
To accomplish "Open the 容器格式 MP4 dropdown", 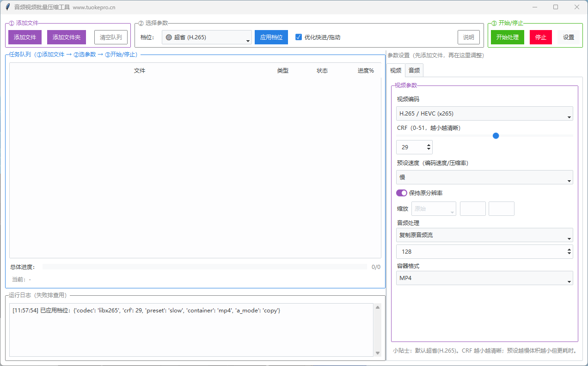I will (x=484, y=278).
